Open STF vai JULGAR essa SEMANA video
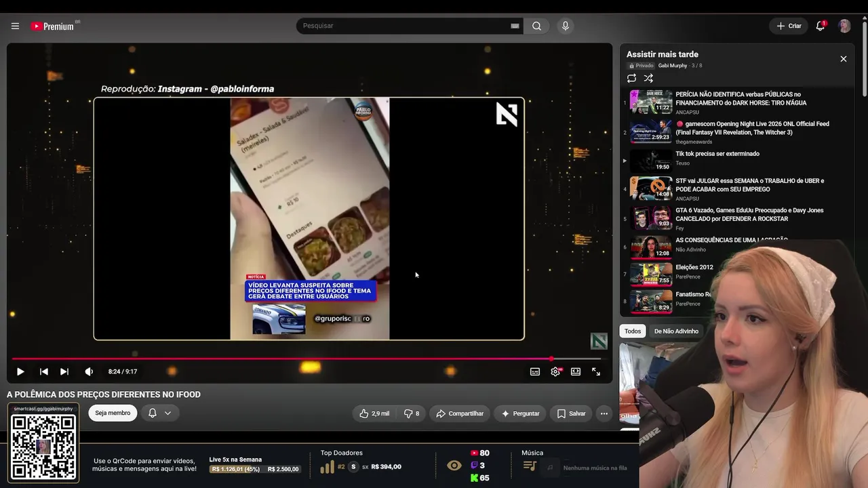The image size is (868, 488). (749, 185)
